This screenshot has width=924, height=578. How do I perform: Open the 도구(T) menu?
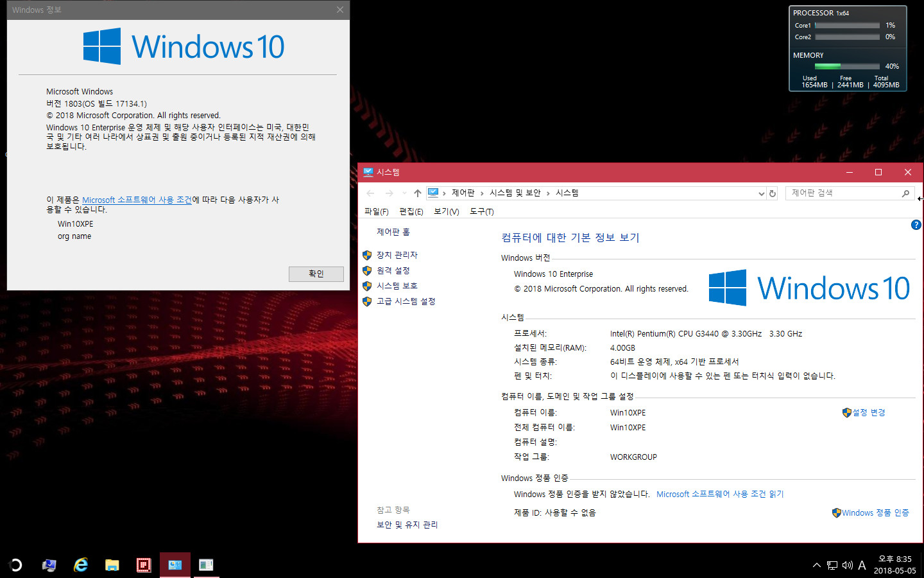(x=482, y=211)
